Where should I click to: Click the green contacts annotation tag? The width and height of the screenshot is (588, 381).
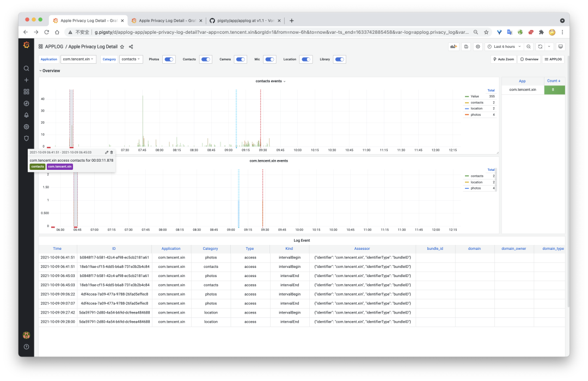(x=38, y=167)
